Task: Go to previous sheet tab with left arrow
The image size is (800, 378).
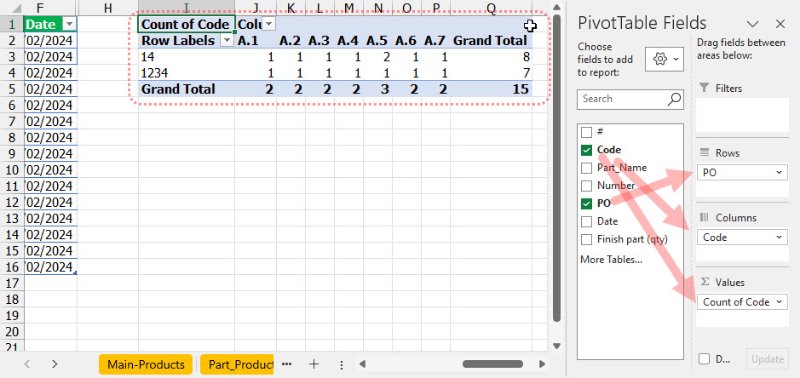Action: click(x=28, y=364)
